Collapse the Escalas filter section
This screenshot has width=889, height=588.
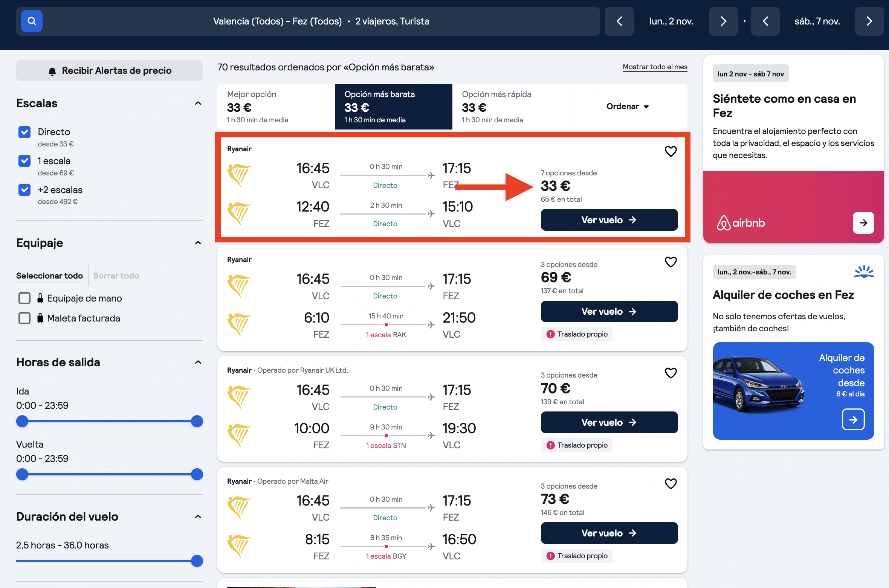198,103
